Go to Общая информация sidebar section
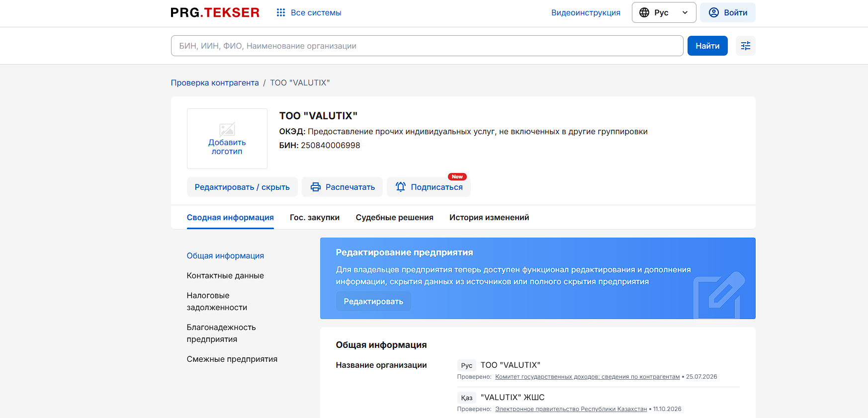This screenshot has width=868, height=418. (x=225, y=255)
